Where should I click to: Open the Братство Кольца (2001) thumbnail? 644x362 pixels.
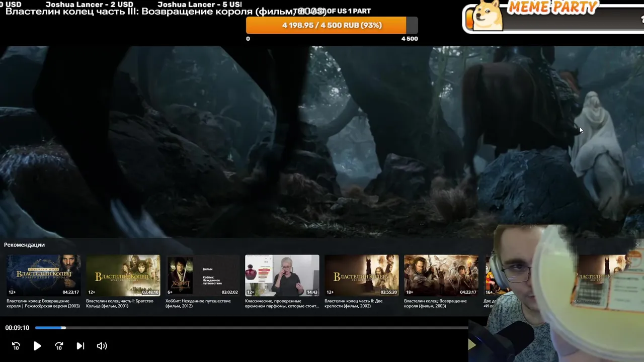click(123, 276)
